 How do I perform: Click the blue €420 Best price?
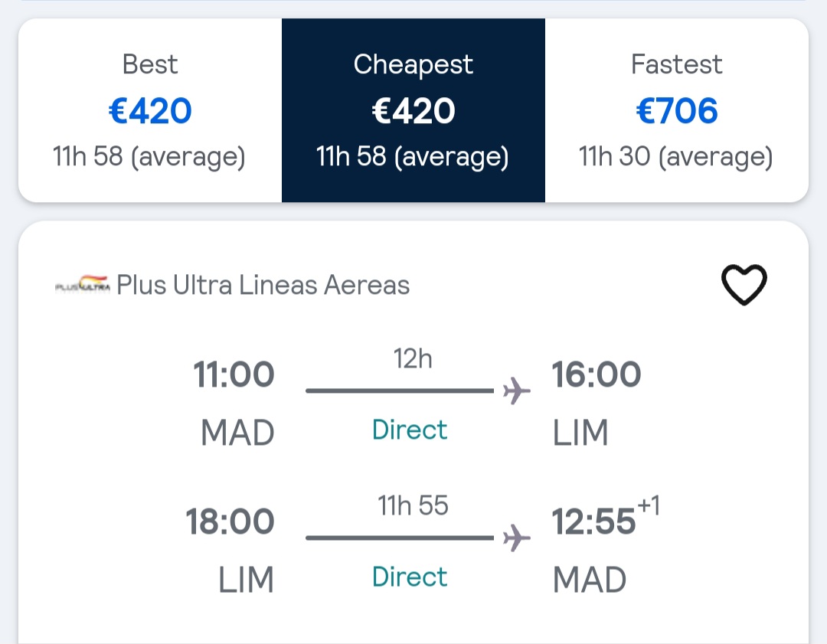click(150, 111)
